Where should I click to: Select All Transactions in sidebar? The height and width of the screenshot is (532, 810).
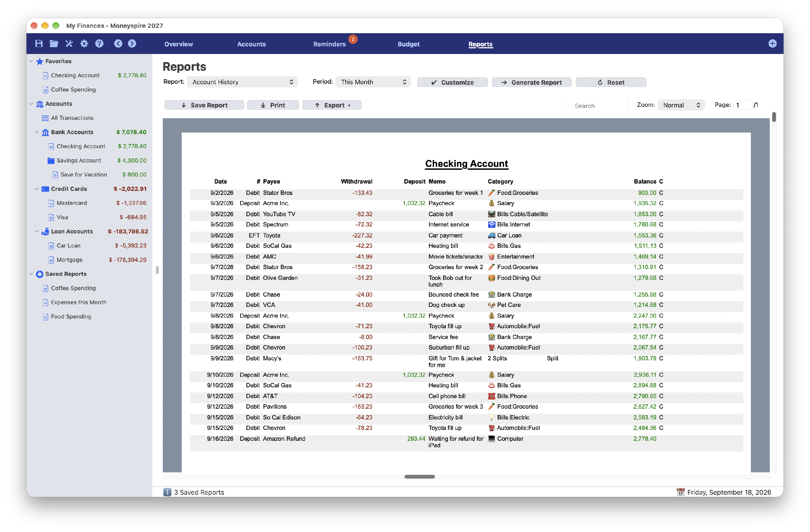point(72,118)
